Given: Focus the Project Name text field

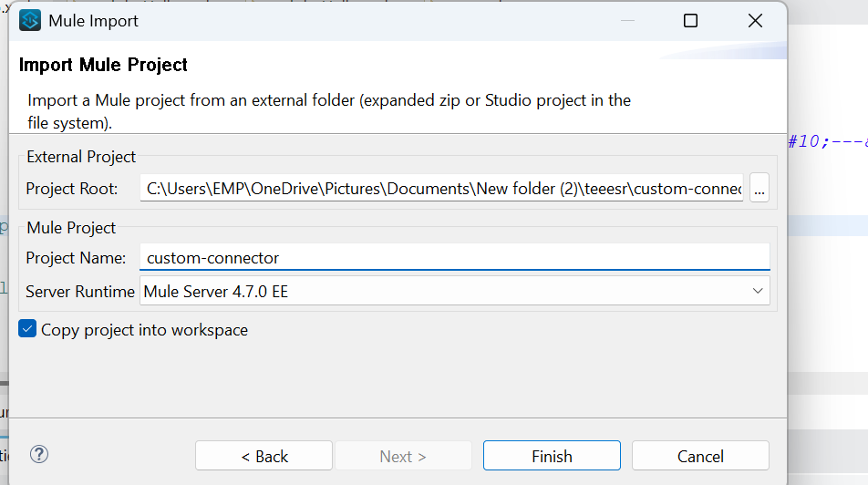Looking at the screenshot, I should 454,258.
